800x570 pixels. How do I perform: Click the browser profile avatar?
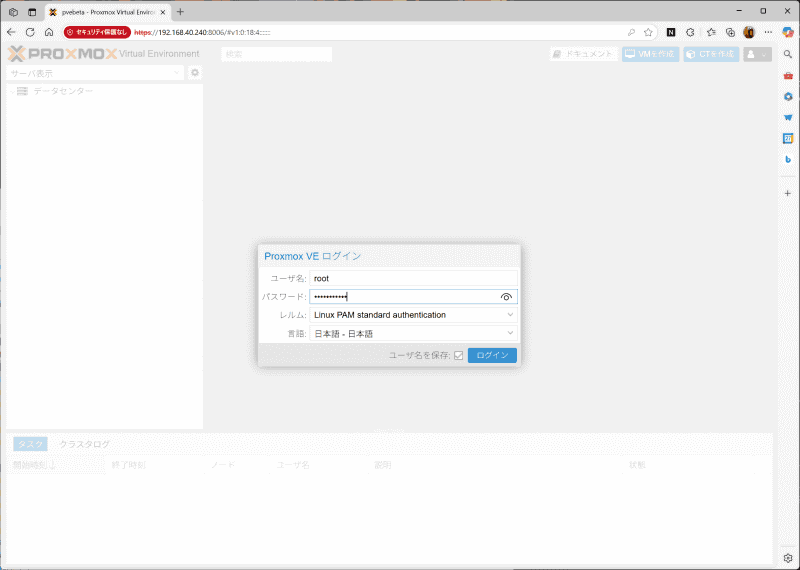(749, 32)
